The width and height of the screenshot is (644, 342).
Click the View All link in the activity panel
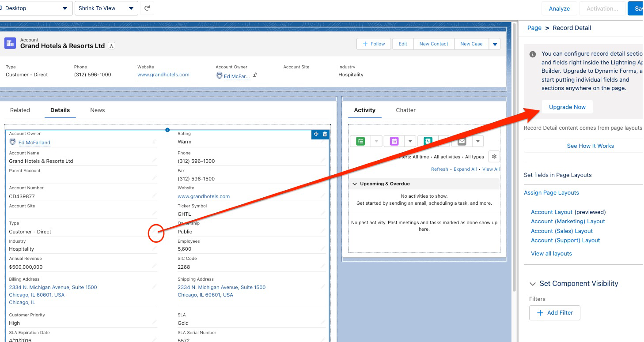tap(491, 169)
